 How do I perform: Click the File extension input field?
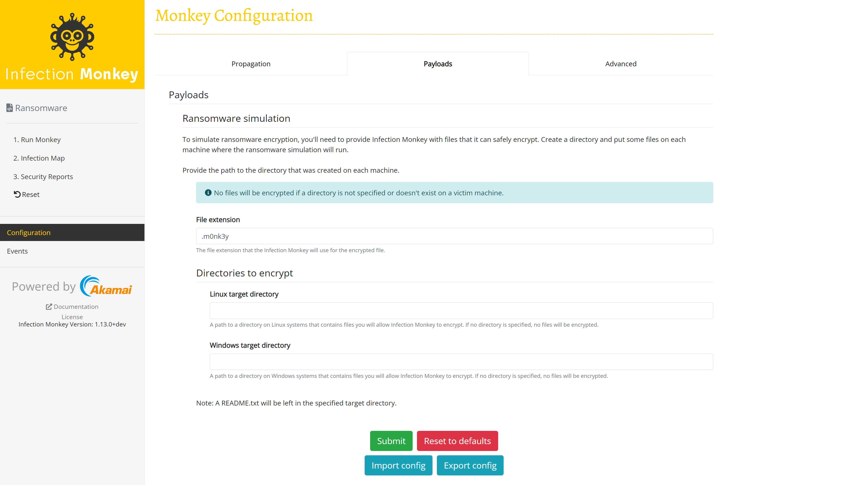(454, 236)
